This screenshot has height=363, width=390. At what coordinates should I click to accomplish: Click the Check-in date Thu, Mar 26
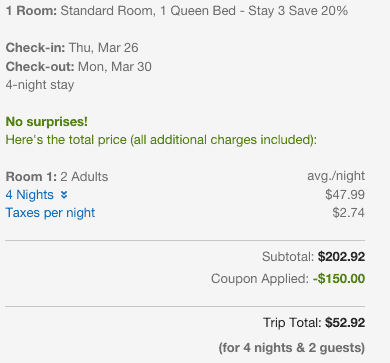point(104,48)
